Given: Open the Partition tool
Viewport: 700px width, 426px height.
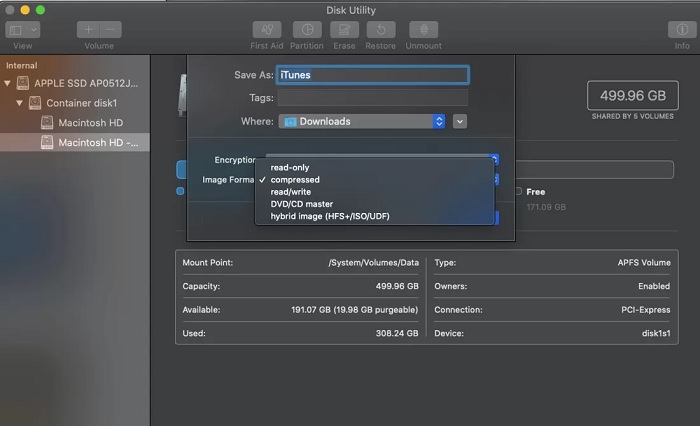Looking at the screenshot, I should point(306,30).
